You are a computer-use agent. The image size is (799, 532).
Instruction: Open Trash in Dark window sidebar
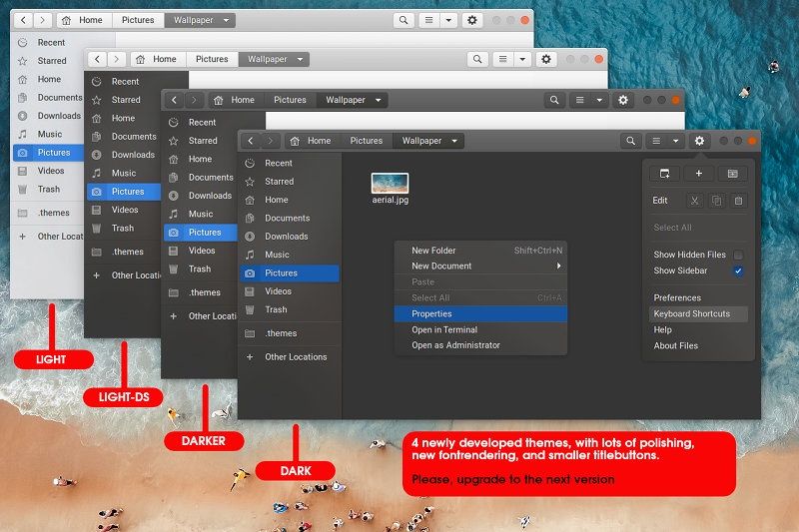click(290, 310)
